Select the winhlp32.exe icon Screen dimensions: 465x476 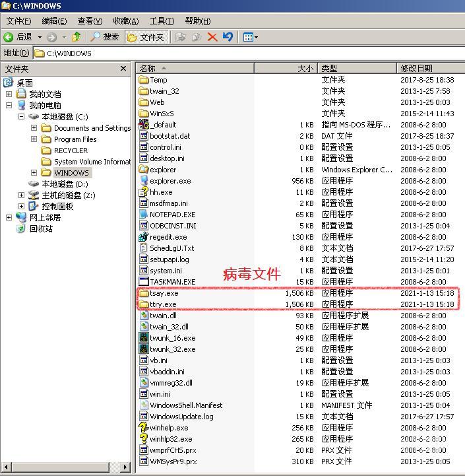[144, 439]
